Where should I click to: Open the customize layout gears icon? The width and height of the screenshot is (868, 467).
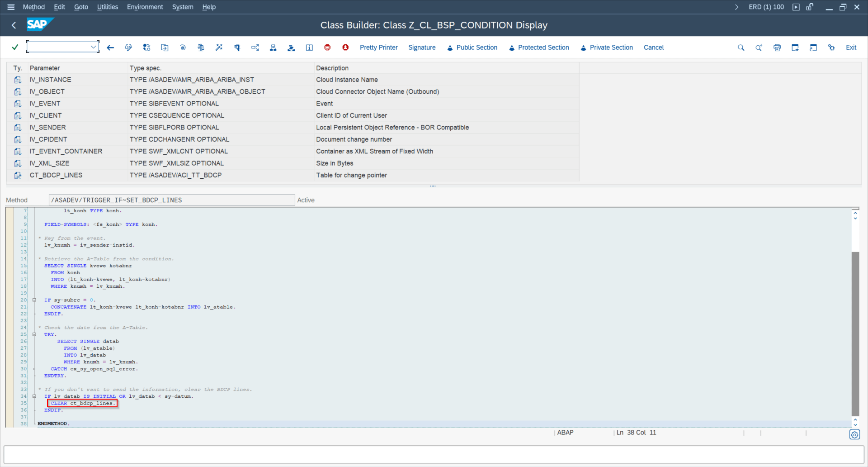(831, 48)
